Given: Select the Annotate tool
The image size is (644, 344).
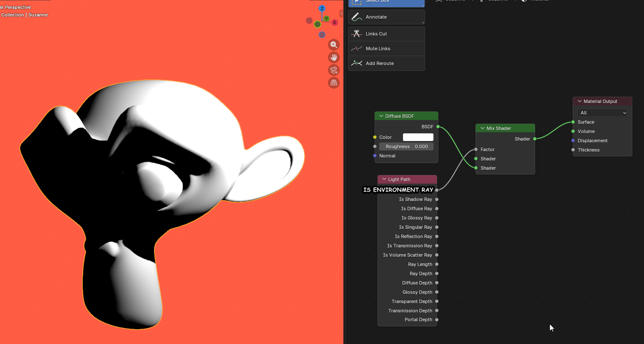Looking at the screenshot, I should [x=386, y=17].
